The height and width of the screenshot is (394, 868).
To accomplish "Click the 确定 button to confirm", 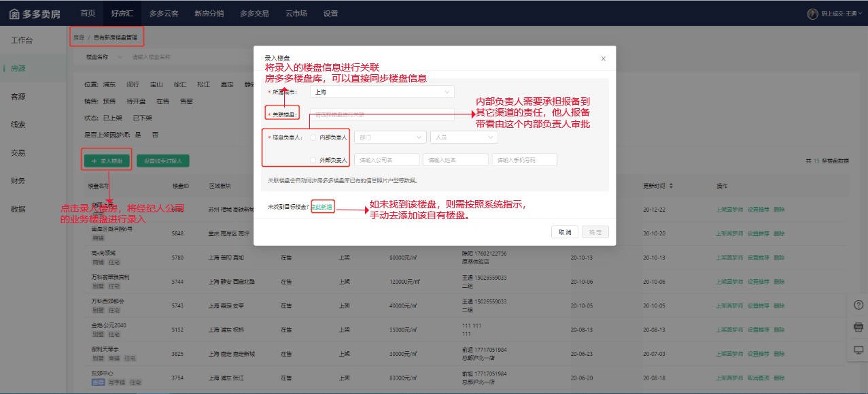I will pyautogui.click(x=595, y=231).
